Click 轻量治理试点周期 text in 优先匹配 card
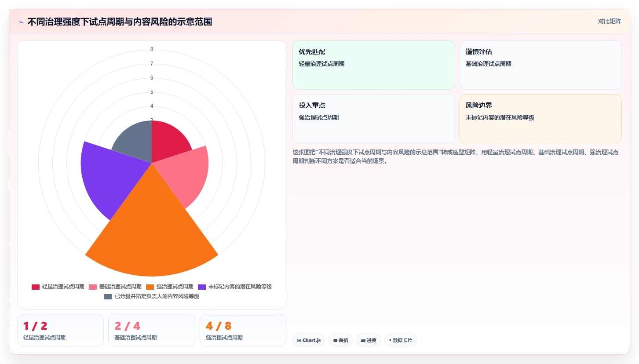This screenshot has width=639, height=364. tap(321, 64)
